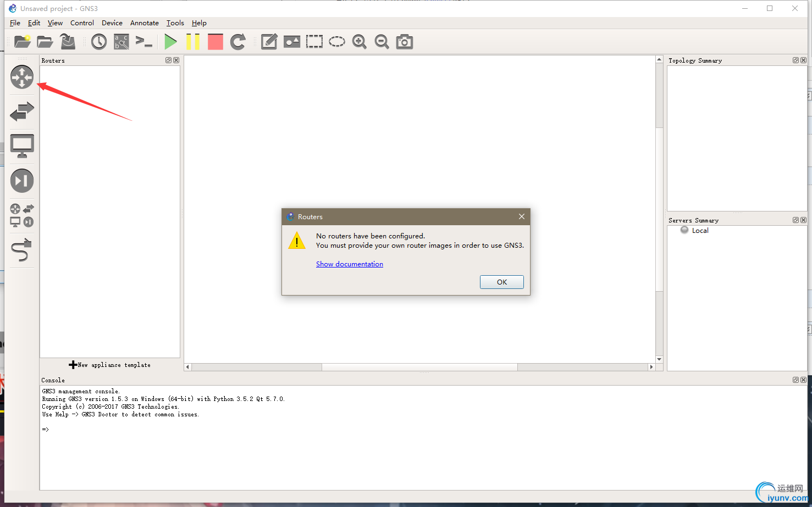Follow the Show documentation link

tap(350, 264)
